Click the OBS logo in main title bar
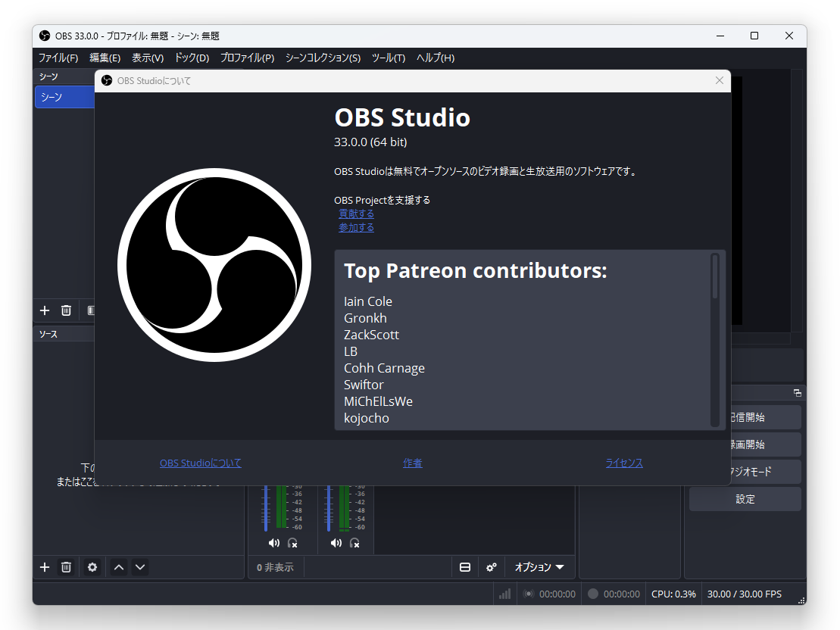The width and height of the screenshot is (840, 630). click(x=45, y=36)
